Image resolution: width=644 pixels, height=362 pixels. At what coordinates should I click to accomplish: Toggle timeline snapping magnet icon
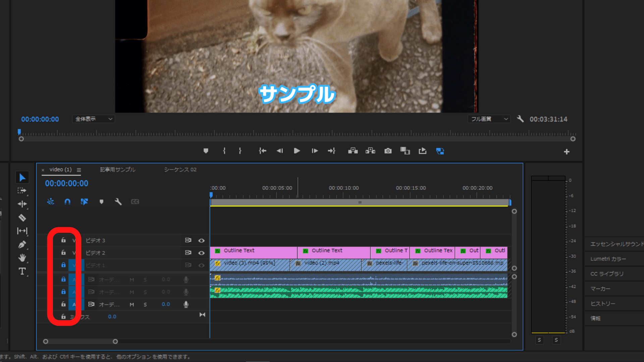[67, 202]
